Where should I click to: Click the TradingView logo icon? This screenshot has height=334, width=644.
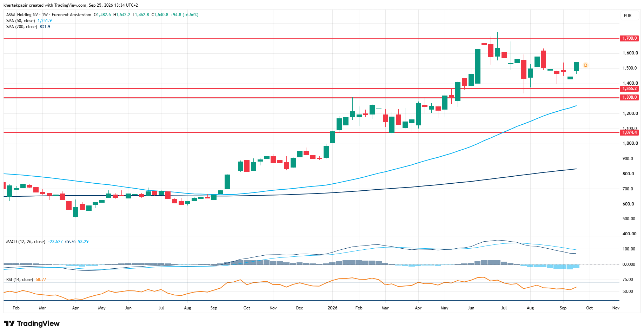(9, 323)
